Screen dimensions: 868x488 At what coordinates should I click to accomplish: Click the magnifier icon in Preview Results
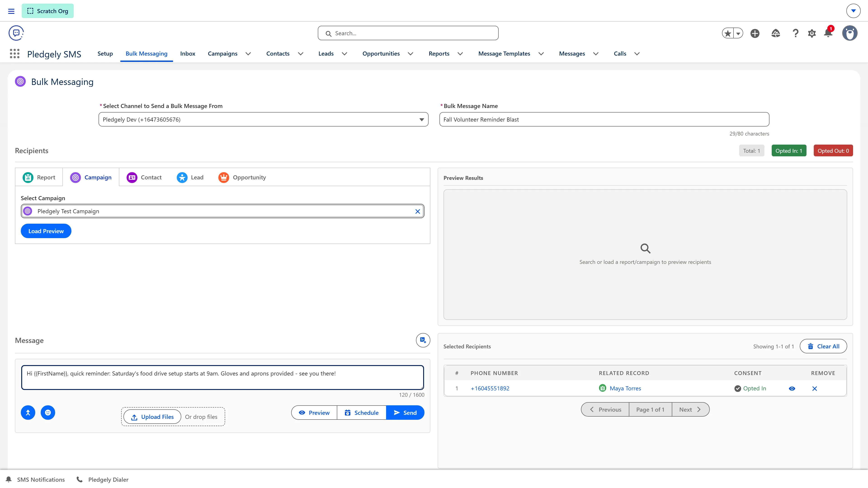point(645,249)
